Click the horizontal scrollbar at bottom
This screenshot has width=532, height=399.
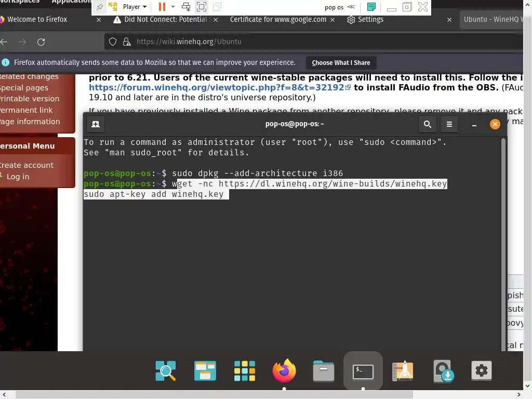tap(214, 395)
